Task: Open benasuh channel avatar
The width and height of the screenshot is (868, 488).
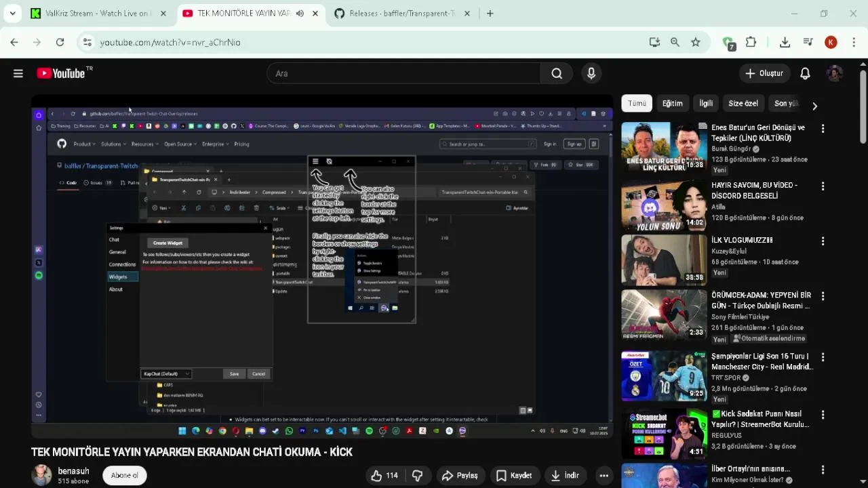Action: 41,475
